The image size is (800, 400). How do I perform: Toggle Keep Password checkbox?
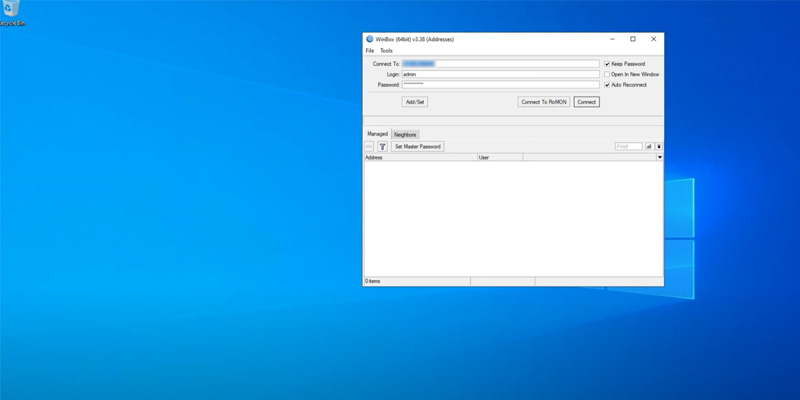607,64
